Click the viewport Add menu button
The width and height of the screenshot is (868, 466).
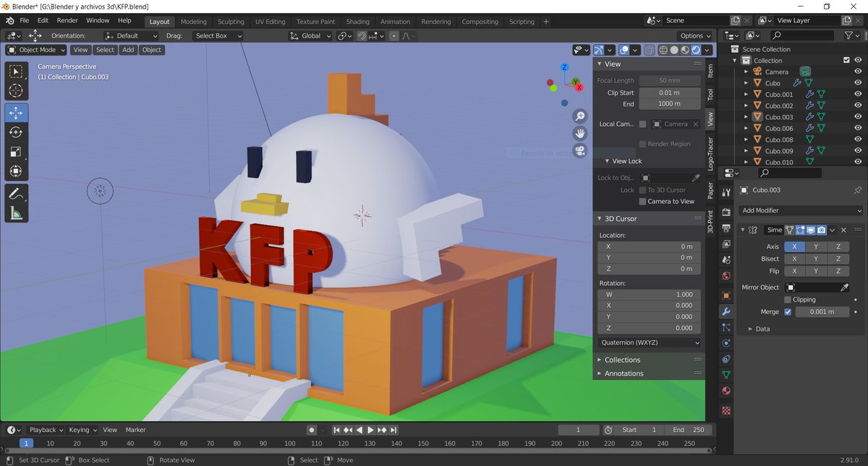pyautogui.click(x=128, y=50)
